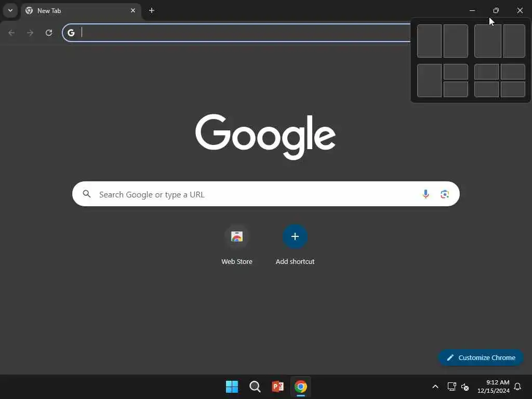
Task: Go forward to next page
Action: pyautogui.click(x=30, y=33)
